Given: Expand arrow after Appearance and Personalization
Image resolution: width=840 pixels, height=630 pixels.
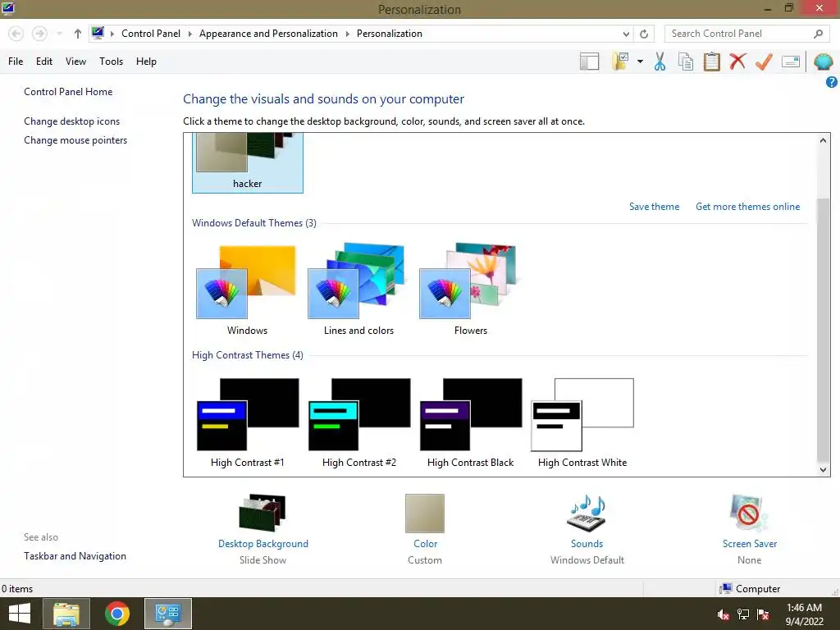Looking at the screenshot, I should pyautogui.click(x=347, y=34).
